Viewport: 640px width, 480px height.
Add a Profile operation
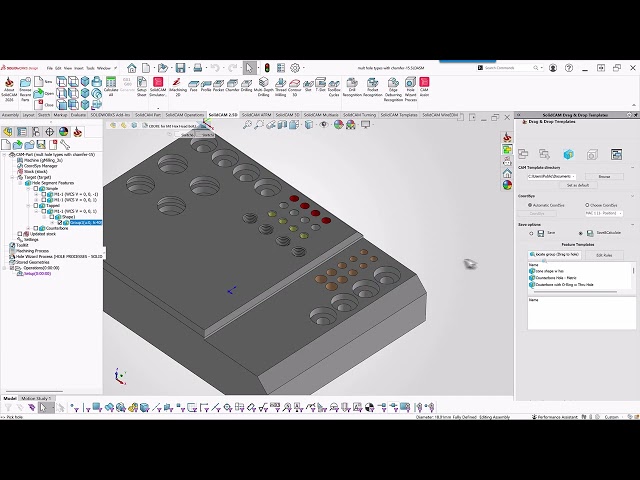click(206, 86)
